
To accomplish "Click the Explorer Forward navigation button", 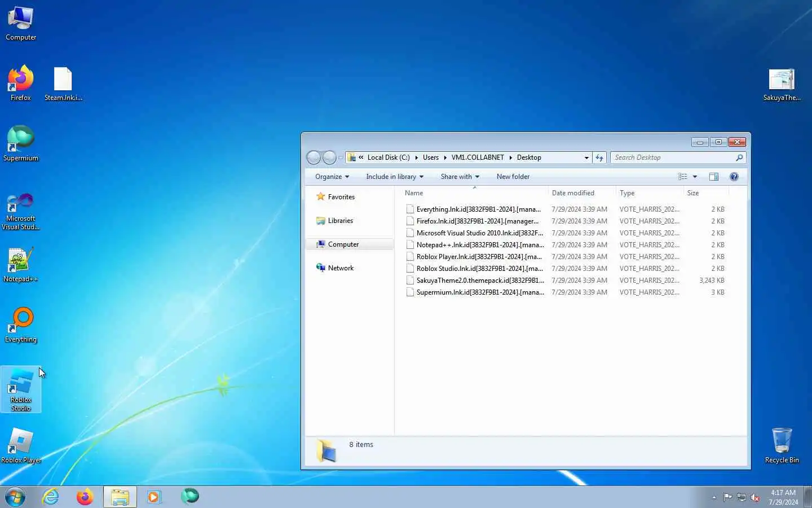I will (x=329, y=157).
